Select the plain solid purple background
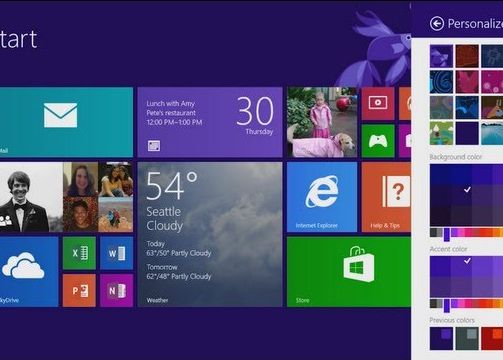The height and width of the screenshot is (360, 503). point(467,133)
